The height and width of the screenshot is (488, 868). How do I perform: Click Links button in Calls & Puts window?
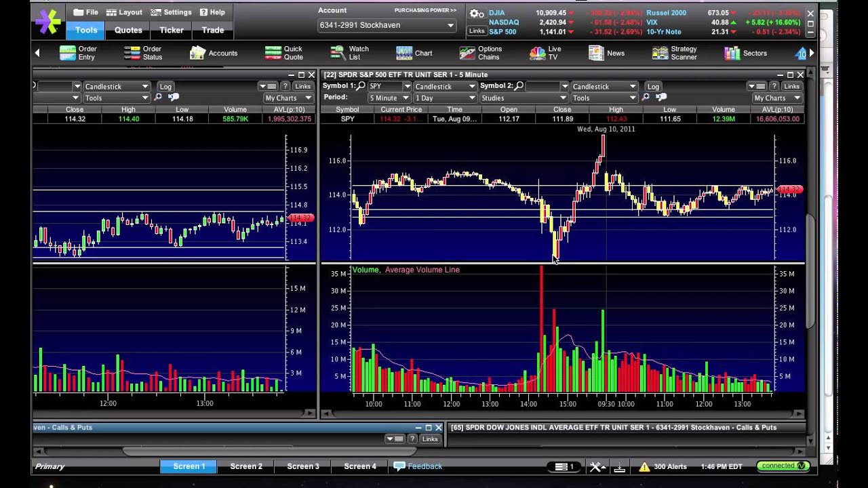(x=430, y=439)
